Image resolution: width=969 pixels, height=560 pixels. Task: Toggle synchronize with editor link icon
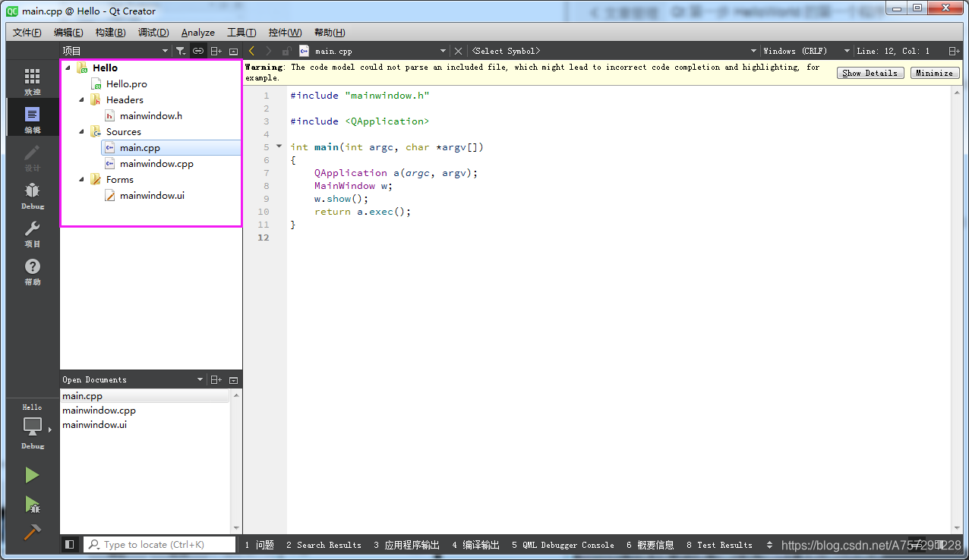tap(197, 51)
